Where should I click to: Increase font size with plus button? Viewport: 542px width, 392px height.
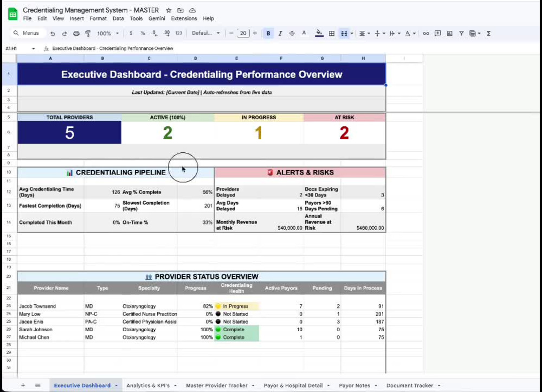[x=255, y=33]
